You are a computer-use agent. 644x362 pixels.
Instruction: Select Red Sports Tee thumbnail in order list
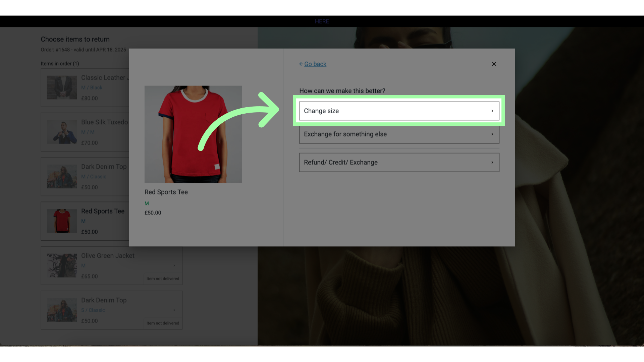point(62,221)
